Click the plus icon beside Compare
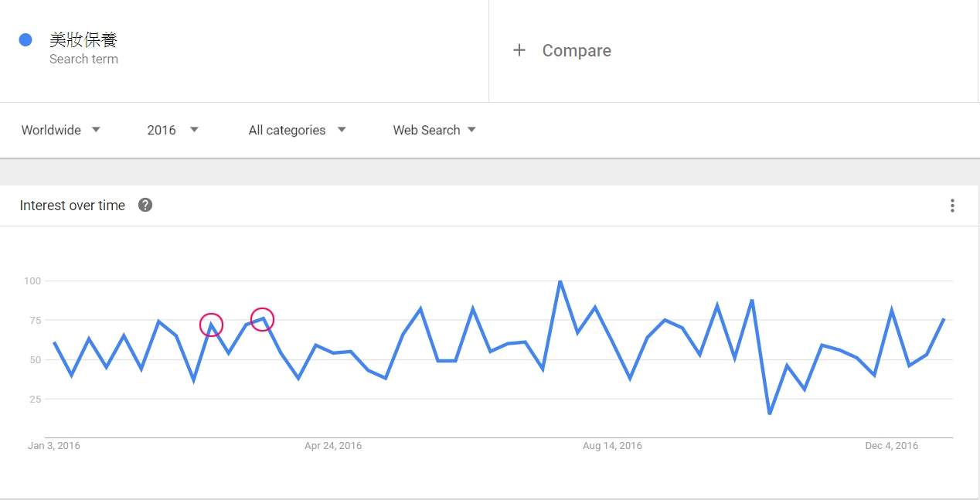Image resolution: width=980 pixels, height=500 pixels. [519, 50]
